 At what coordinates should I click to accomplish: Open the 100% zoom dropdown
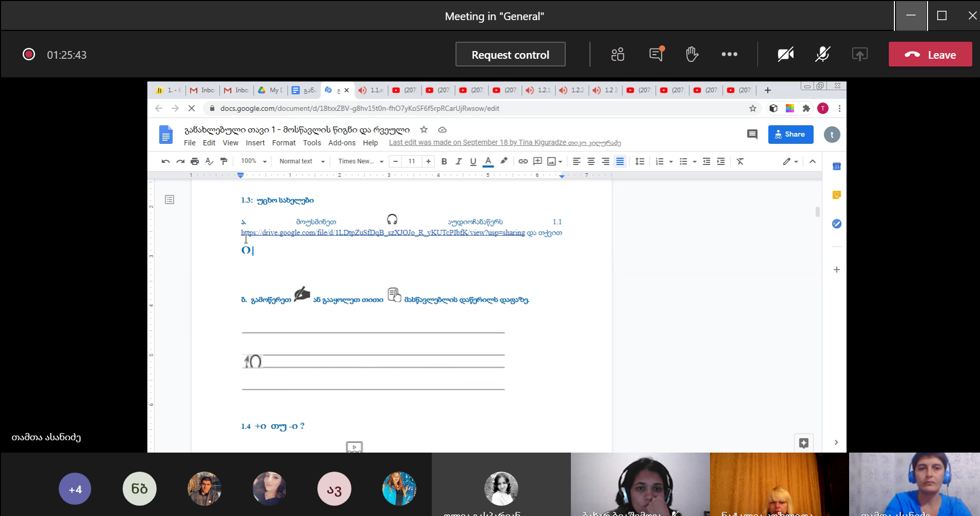(x=254, y=161)
